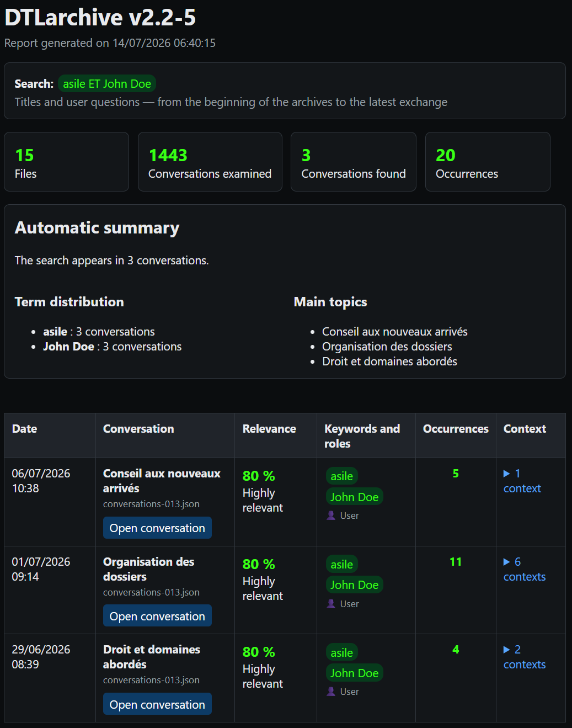The width and height of the screenshot is (572, 728).
Task: Click the User icon in Droit row
Action: click(331, 692)
